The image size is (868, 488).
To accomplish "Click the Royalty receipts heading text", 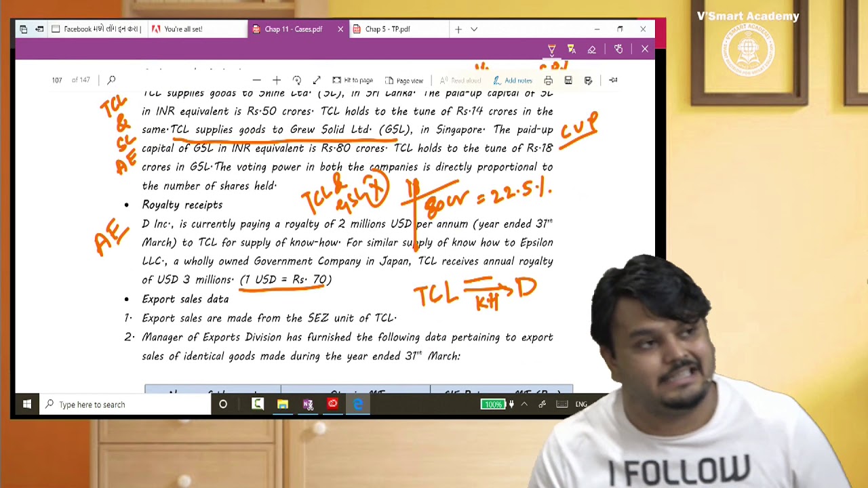I will point(182,205).
